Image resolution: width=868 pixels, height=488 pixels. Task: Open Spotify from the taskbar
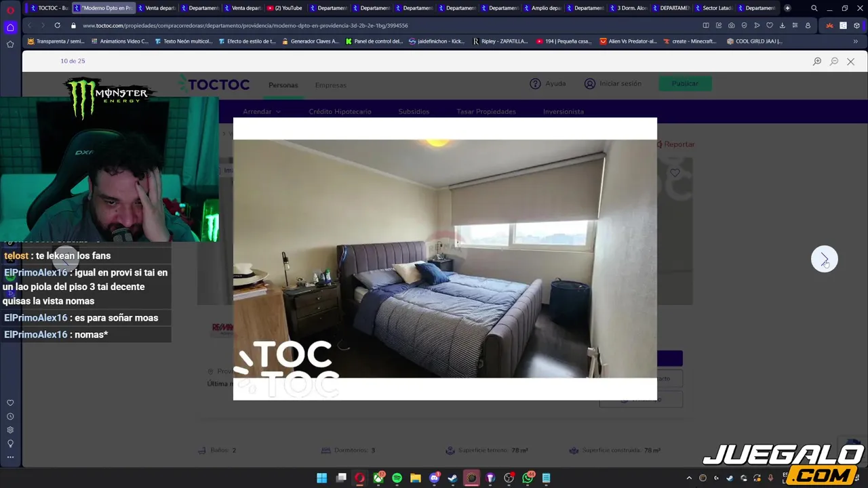[x=397, y=478]
